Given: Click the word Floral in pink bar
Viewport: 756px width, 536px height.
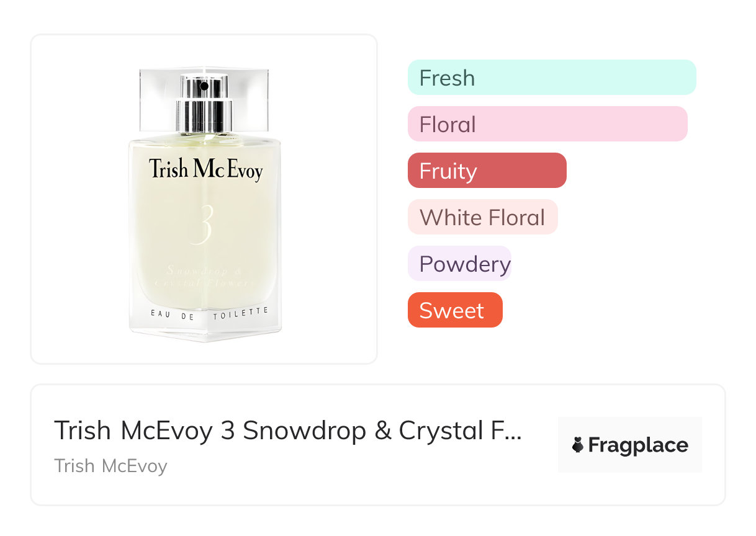Looking at the screenshot, I should click(x=448, y=125).
